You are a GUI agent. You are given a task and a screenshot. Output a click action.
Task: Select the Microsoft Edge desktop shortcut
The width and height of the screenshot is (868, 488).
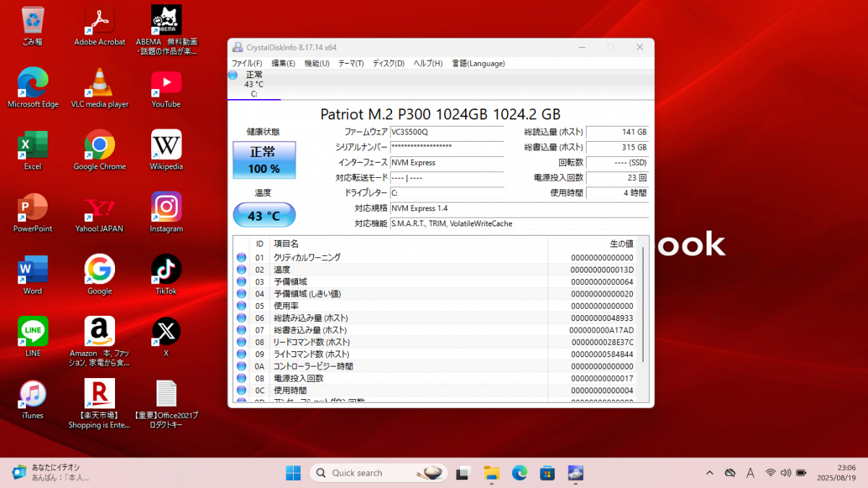33,88
